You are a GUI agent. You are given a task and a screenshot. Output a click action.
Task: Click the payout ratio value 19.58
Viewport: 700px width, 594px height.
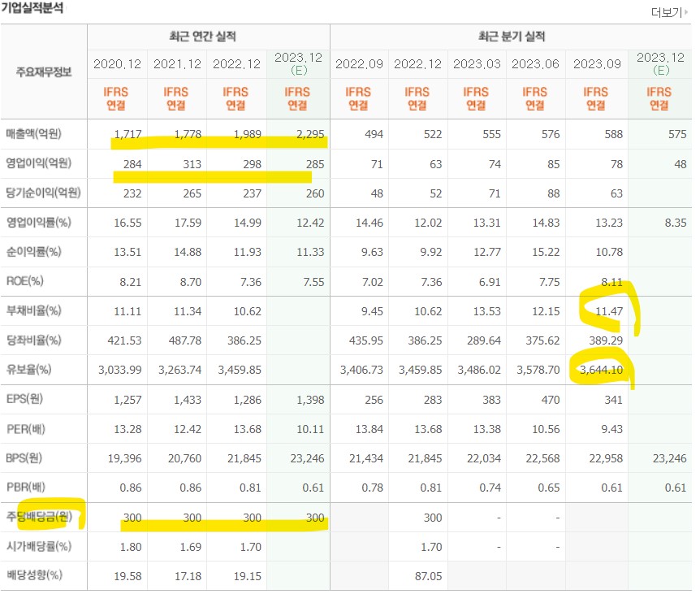127,577
